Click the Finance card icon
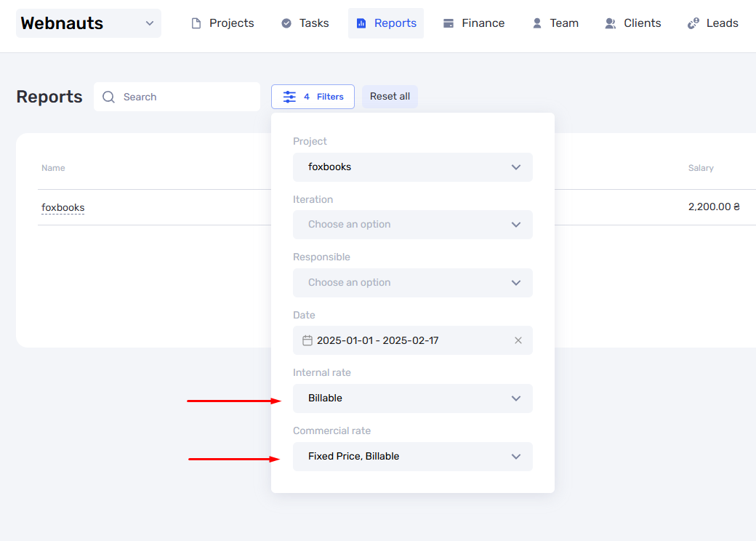756x541 pixels. pos(449,23)
